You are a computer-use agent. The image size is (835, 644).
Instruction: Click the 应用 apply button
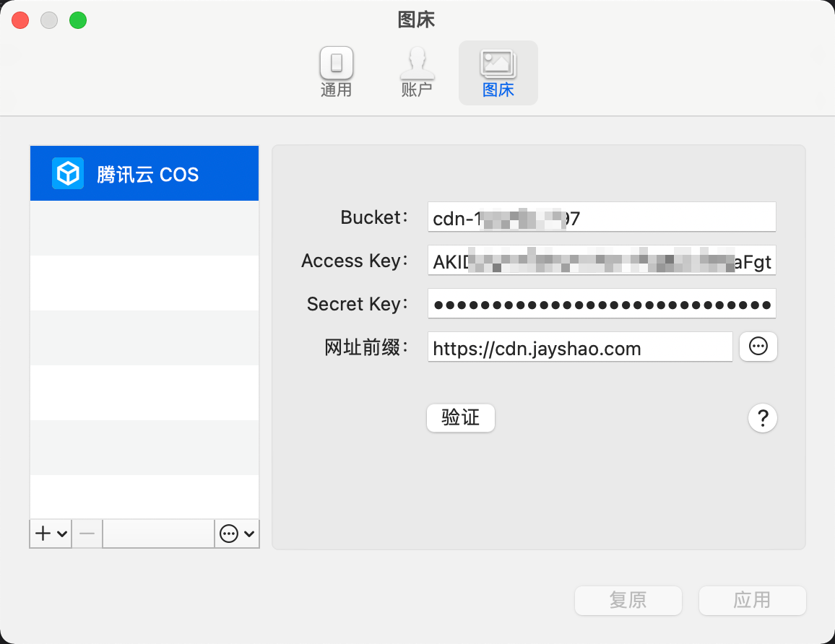752,600
